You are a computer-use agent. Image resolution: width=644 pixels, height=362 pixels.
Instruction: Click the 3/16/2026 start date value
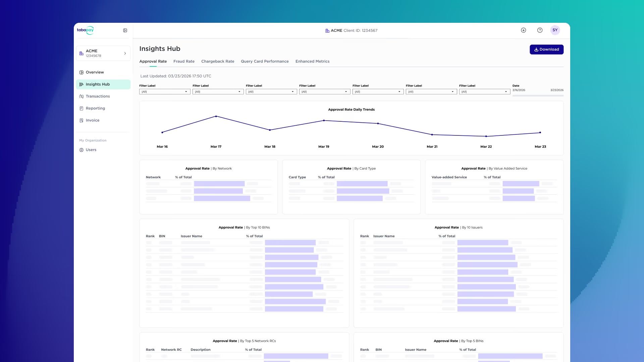pyautogui.click(x=519, y=90)
